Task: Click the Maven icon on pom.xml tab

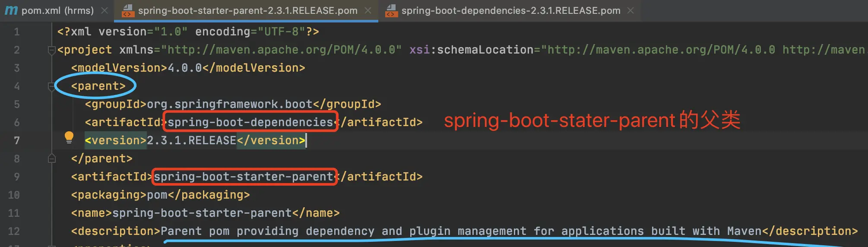Action: click(x=11, y=10)
